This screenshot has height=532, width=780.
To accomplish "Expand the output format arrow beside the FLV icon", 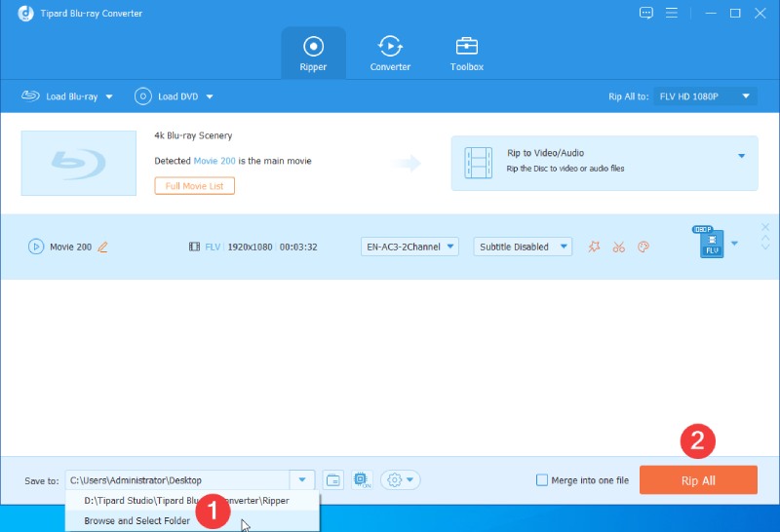I will (734, 244).
